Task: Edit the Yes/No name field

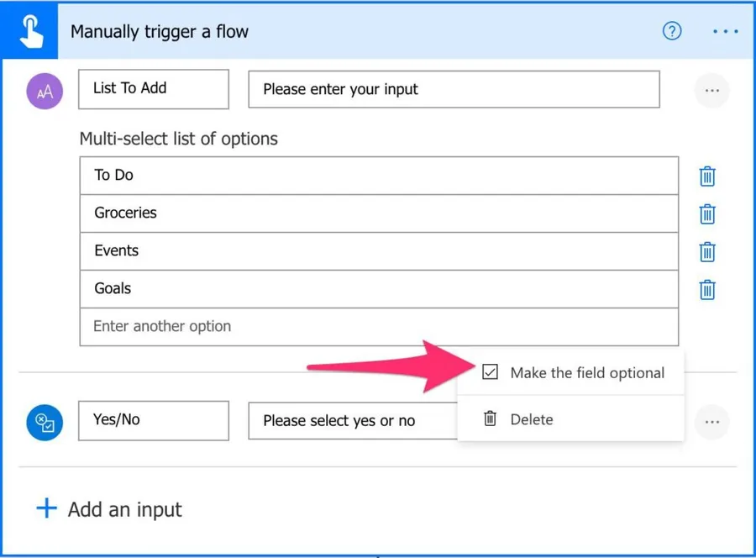Action: click(153, 420)
